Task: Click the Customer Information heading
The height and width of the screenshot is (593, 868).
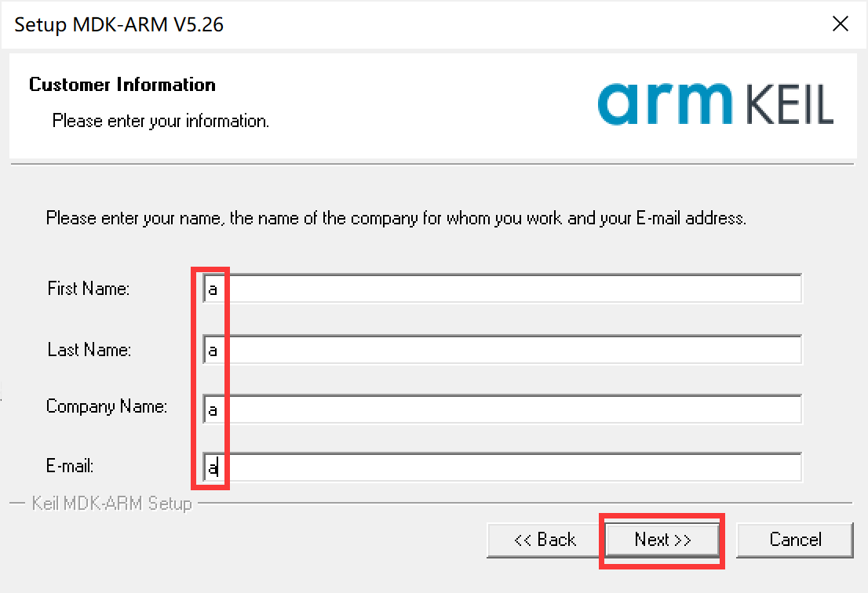Action: (x=122, y=85)
